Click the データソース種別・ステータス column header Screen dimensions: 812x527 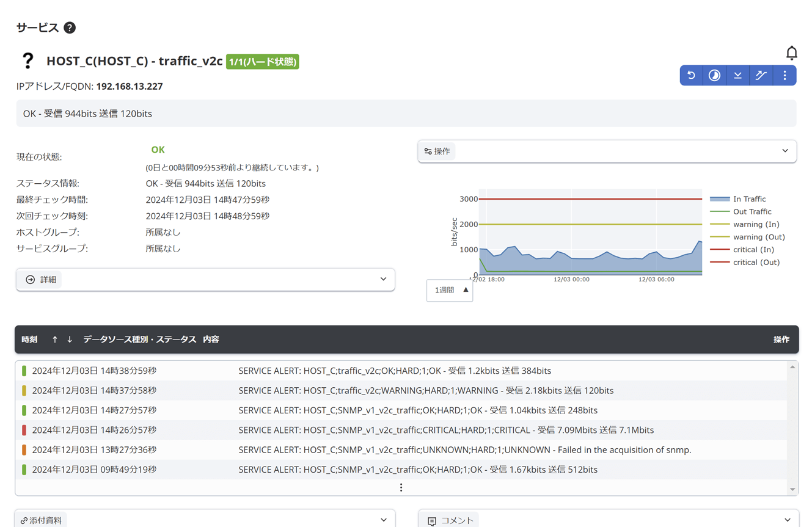coord(139,340)
